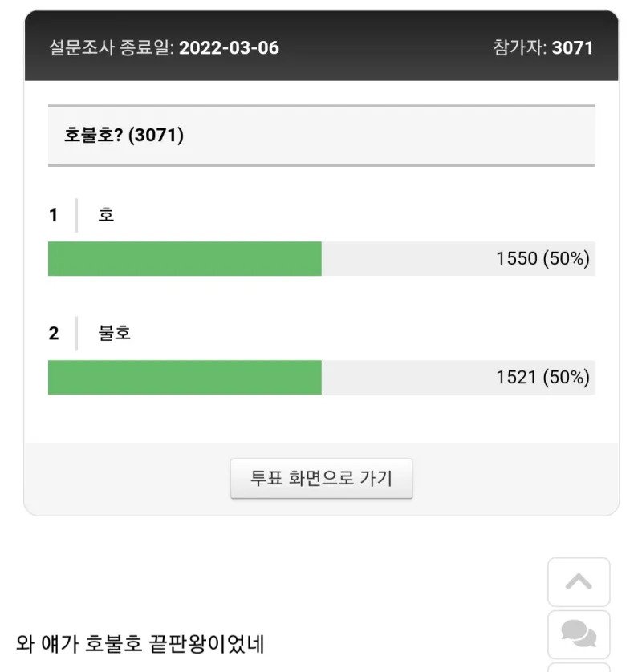Viewport: 642px width, 672px height.
Task: Click the 참가자 label in the header
Action: pos(519,47)
